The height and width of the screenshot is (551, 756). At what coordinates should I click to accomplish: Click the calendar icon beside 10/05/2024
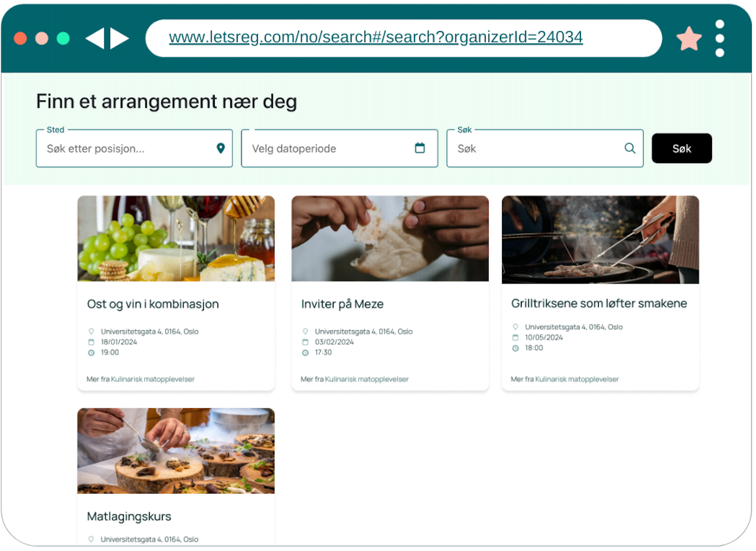[515, 337]
